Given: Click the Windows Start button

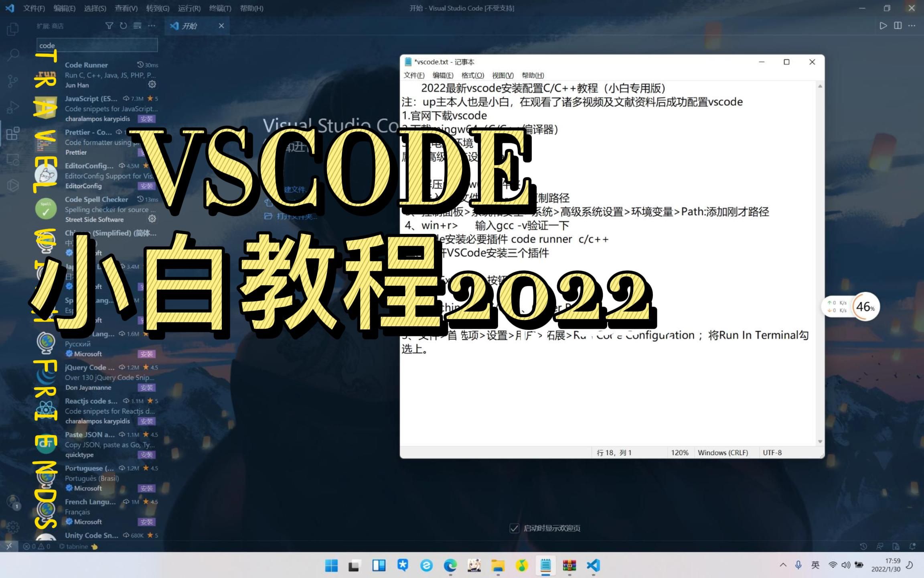Looking at the screenshot, I should click(x=331, y=566).
